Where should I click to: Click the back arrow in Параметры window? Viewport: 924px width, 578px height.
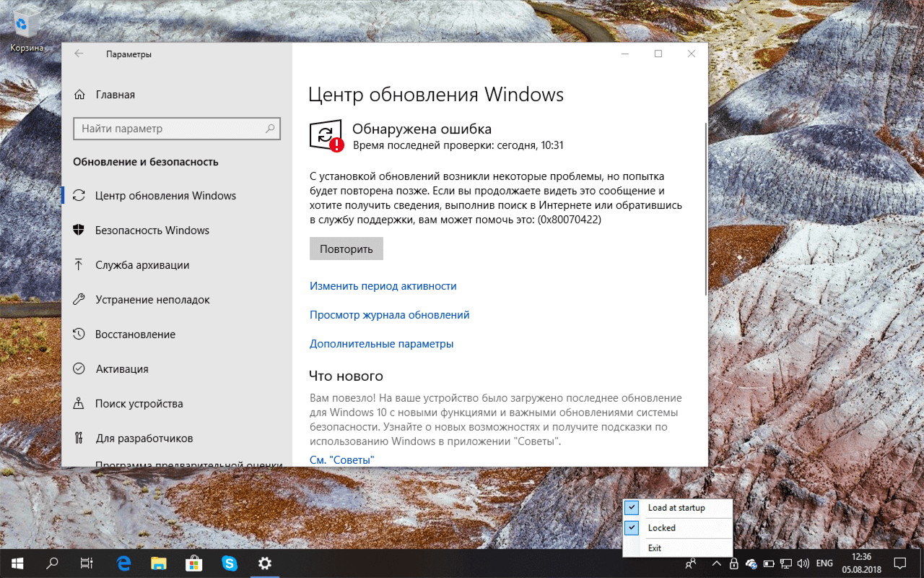[79, 53]
